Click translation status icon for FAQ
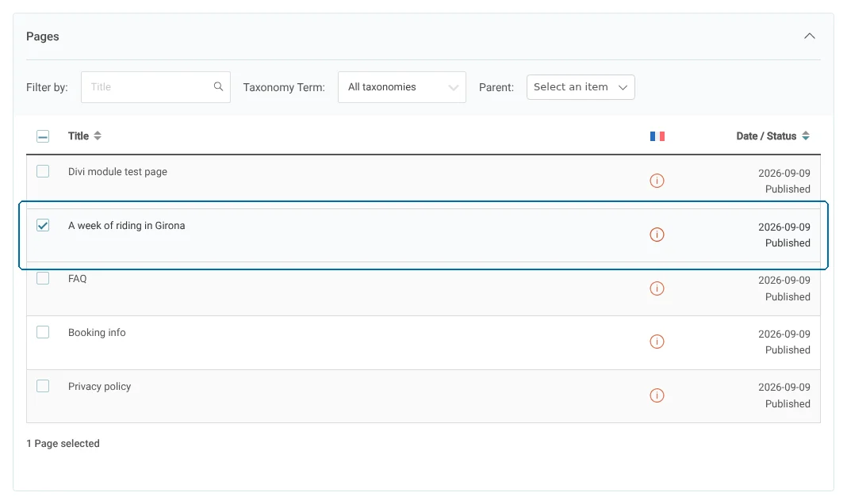 [x=657, y=288]
